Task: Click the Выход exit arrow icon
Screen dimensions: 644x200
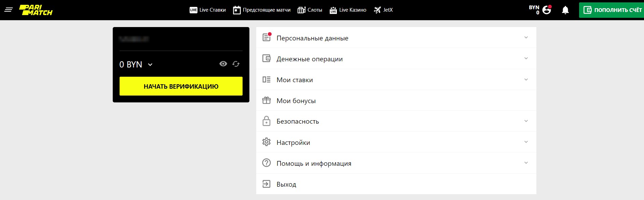Action: [x=266, y=184]
